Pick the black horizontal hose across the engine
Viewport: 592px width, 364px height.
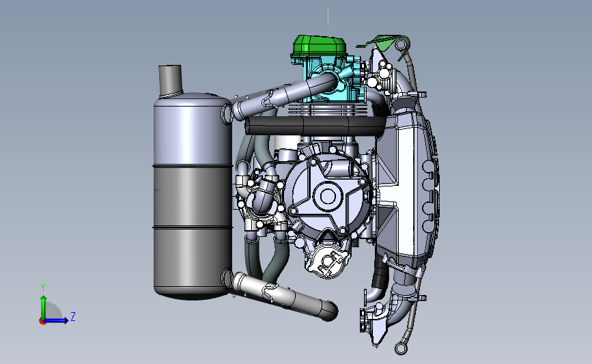pos(315,126)
